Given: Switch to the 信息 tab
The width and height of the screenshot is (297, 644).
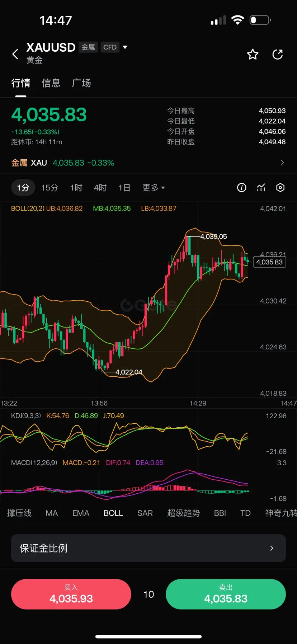Looking at the screenshot, I should tap(51, 83).
